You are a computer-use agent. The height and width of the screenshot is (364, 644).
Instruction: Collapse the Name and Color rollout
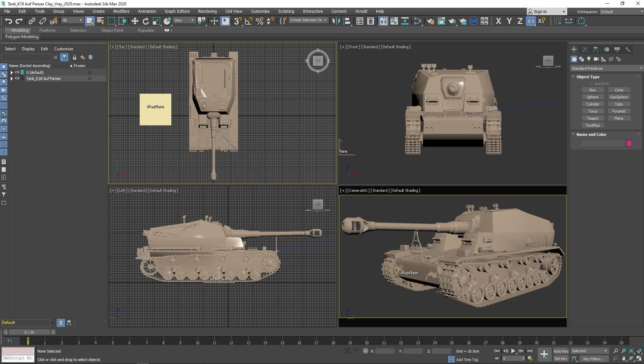click(573, 134)
